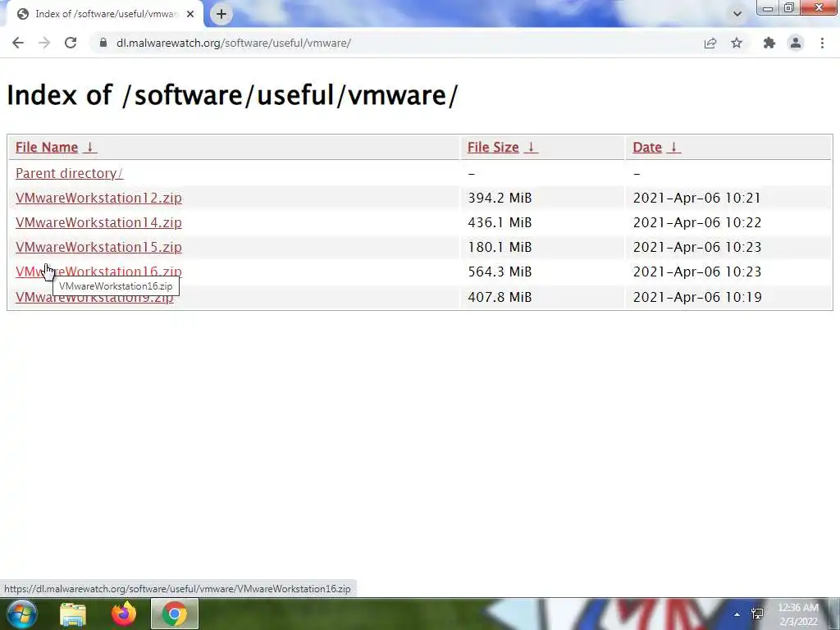Launch Firefox from the taskbar
The image size is (840, 630).
click(124, 614)
